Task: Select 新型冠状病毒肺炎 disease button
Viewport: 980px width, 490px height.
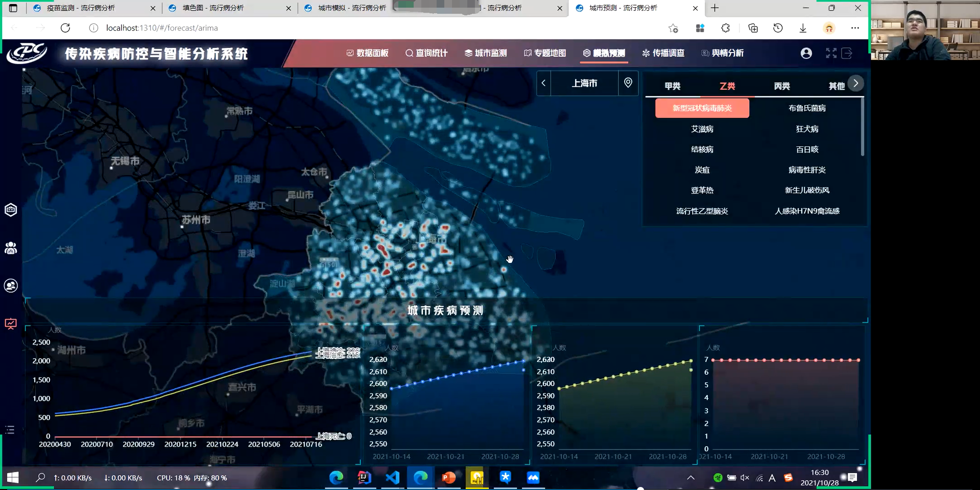Action: [x=702, y=108]
